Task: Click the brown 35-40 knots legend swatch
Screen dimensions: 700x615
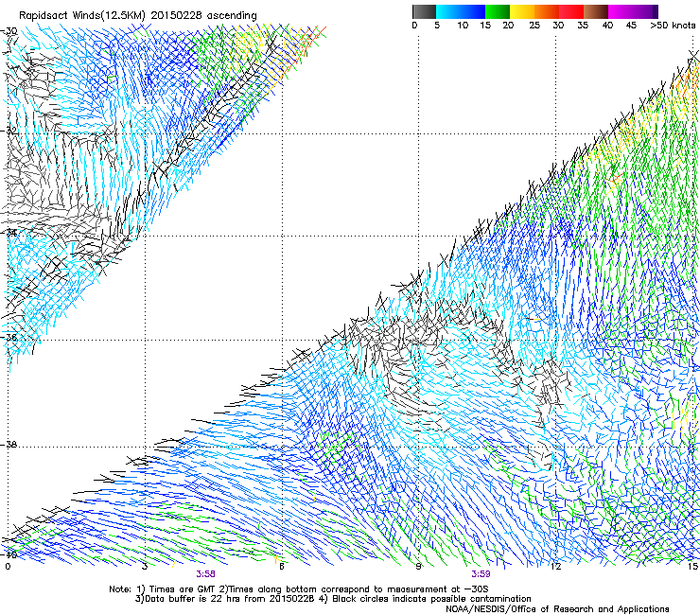Action: click(x=596, y=11)
